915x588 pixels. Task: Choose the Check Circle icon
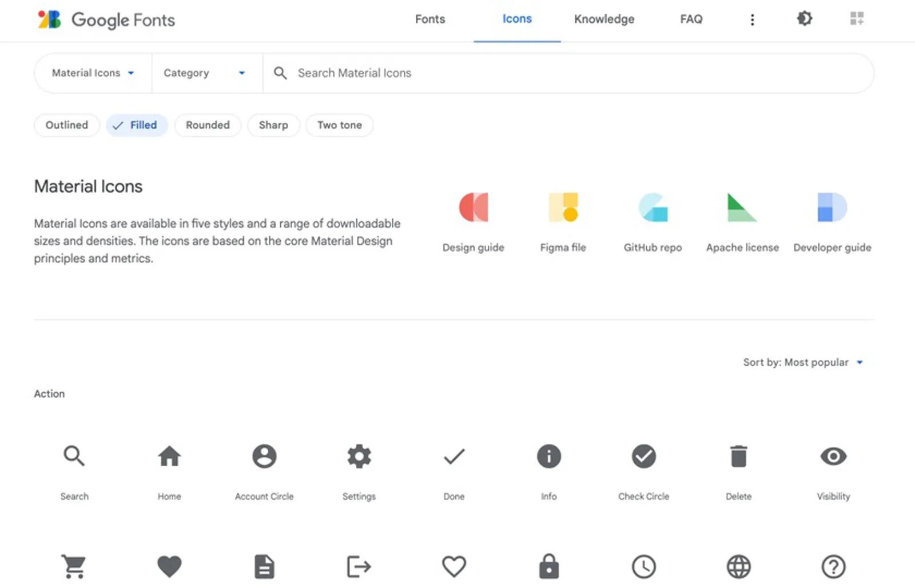coord(644,457)
